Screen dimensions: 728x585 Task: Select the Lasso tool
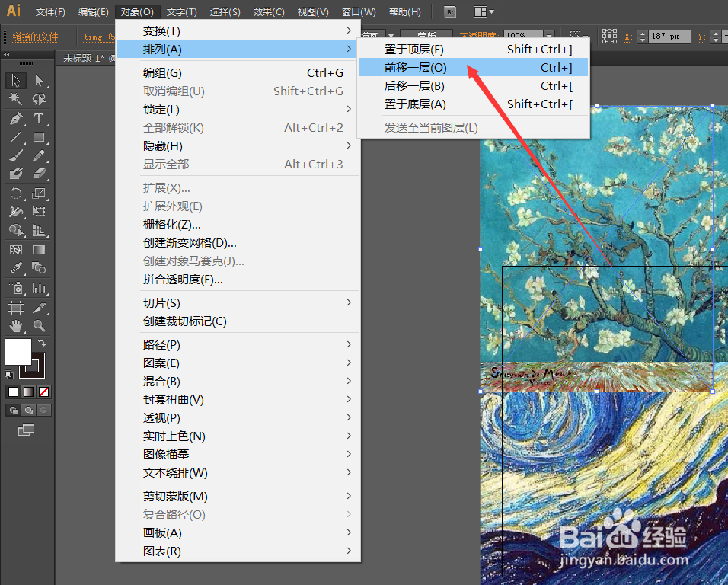(39, 99)
